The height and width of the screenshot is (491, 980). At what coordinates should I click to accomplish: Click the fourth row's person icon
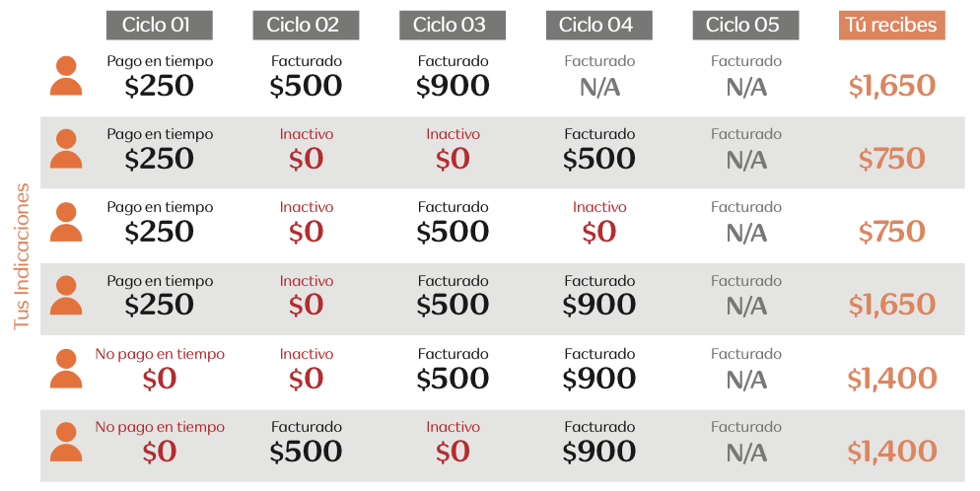tap(66, 295)
